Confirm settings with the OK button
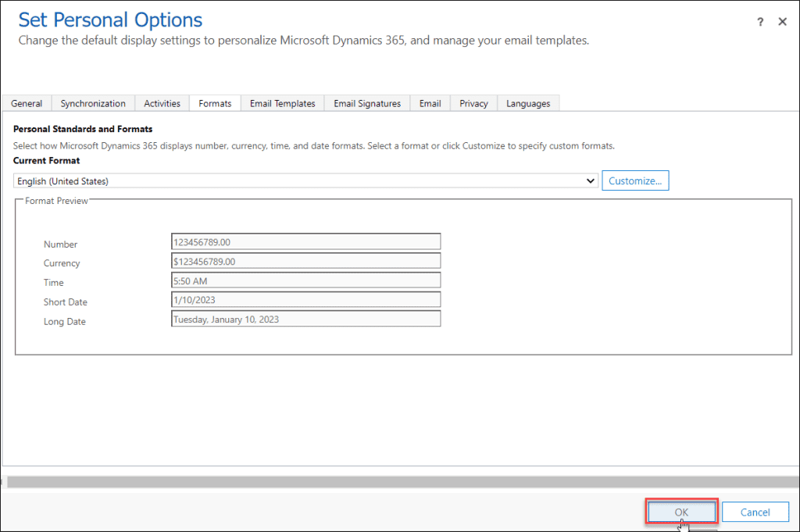 681,512
